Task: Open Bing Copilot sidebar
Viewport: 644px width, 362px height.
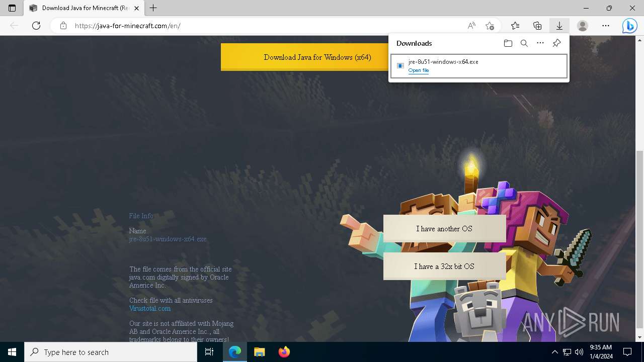Action: [629, 26]
